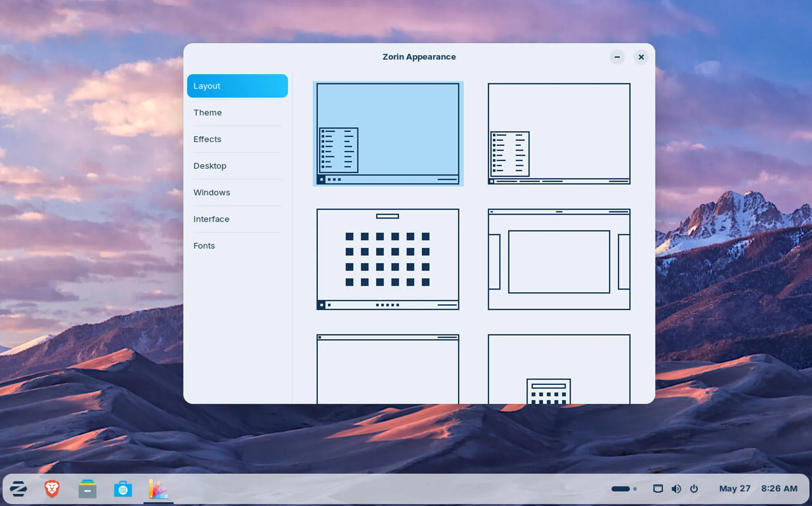Open the Files manager from taskbar
812x506 pixels.
click(87, 489)
